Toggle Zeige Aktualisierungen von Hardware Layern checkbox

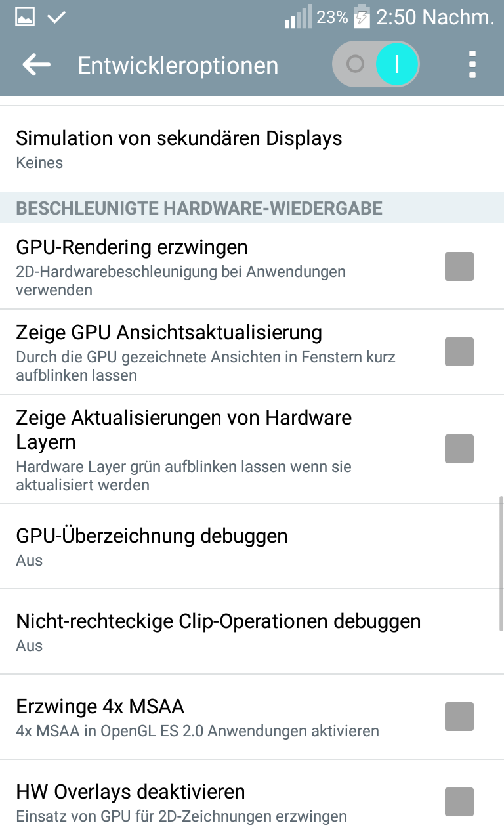point(459,449)
